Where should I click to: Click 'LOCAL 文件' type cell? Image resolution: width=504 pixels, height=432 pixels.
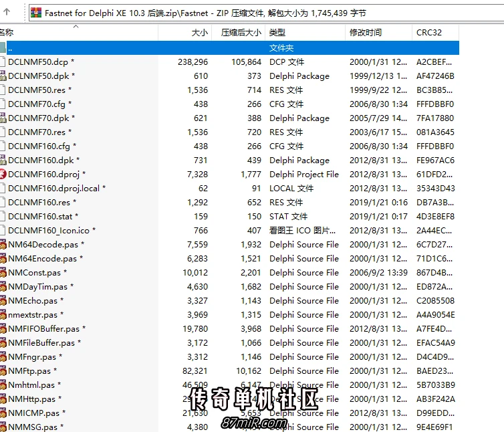tap(291, 188)
